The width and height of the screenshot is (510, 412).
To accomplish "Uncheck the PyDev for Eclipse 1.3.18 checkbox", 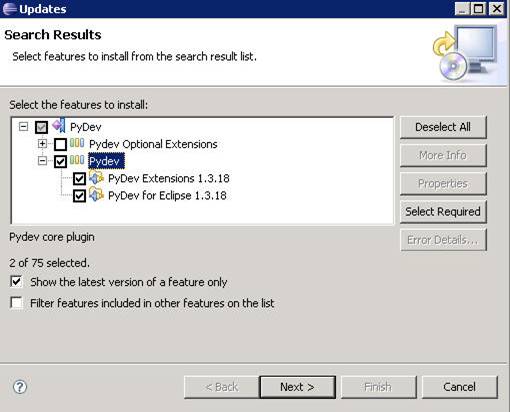I will click(79, 196).
